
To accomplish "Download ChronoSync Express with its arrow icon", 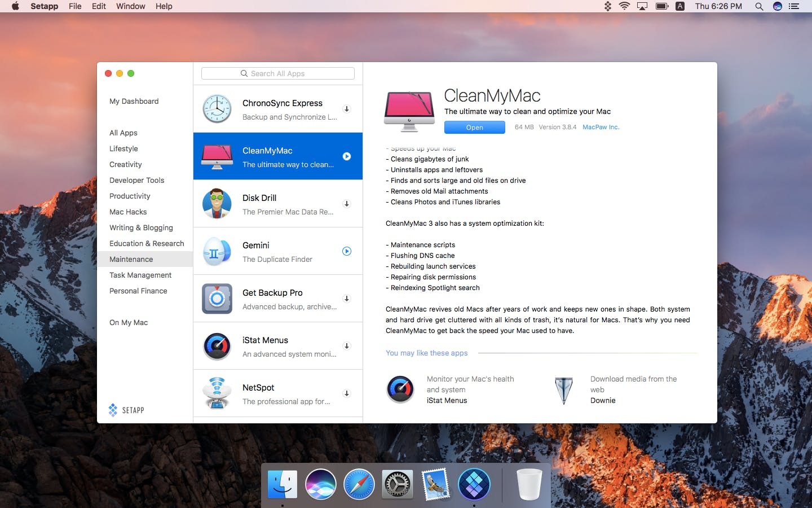I will [347, 109].
